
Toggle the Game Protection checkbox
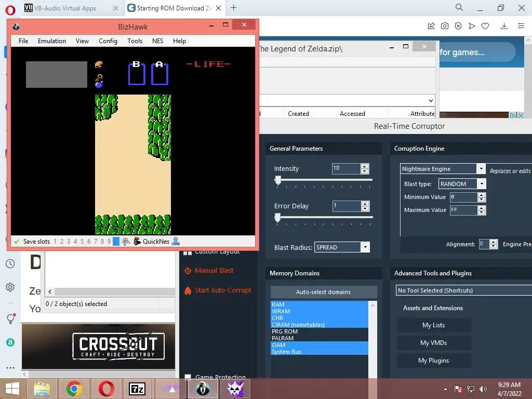(x=188, y=377)
